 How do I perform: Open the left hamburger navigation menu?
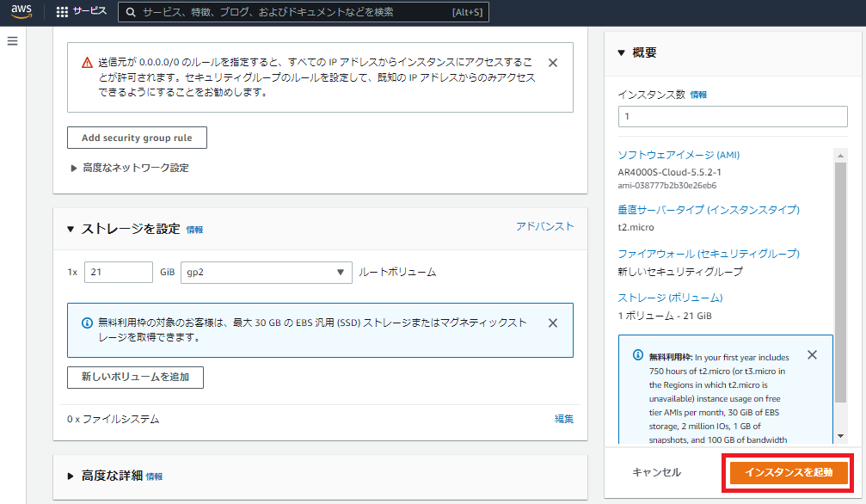[12, 41]
